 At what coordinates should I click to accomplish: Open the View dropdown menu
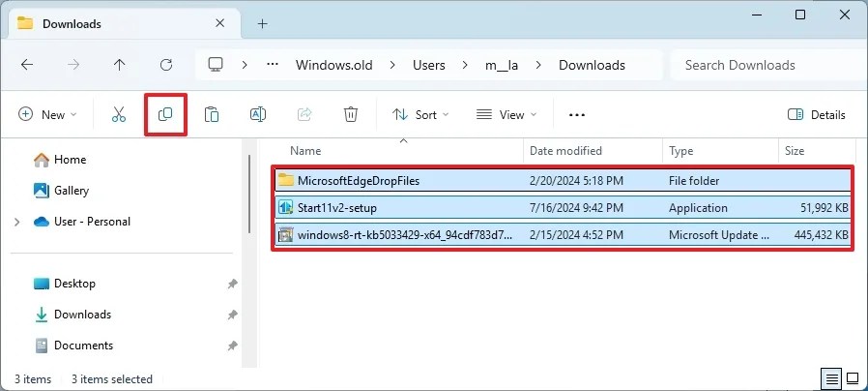click(506, 115)
